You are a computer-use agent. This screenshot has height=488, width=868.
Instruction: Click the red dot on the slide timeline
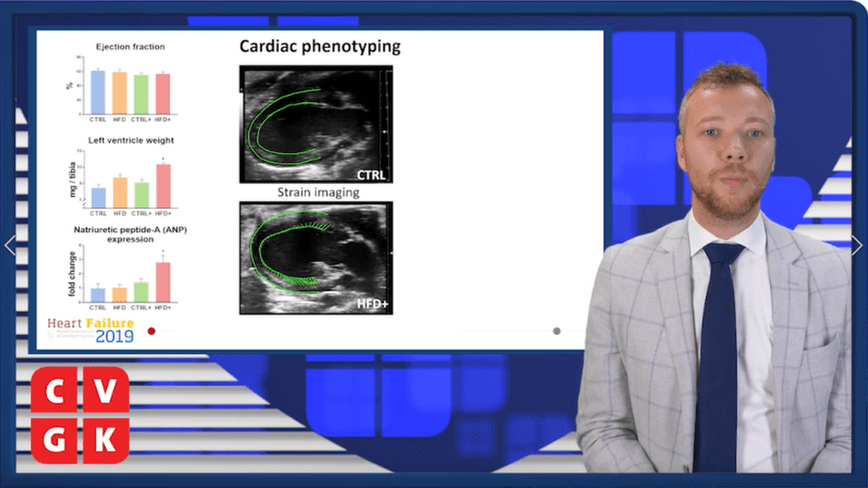(x=151, y=331)
